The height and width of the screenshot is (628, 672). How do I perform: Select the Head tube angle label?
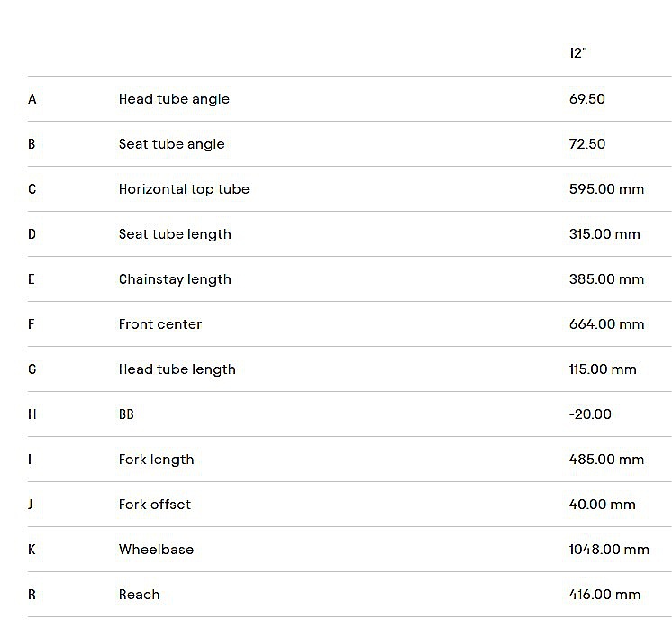point(174,99)
